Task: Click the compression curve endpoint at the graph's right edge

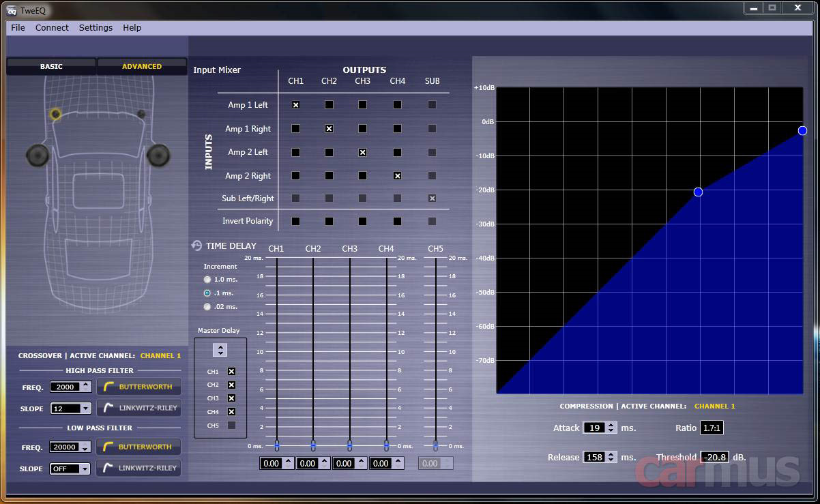Action: 802,130
